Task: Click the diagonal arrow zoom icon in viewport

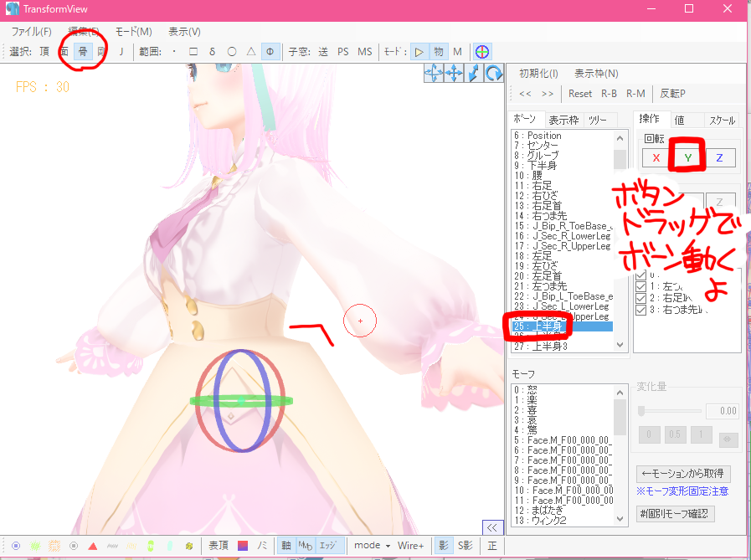Action: (474, 74)
